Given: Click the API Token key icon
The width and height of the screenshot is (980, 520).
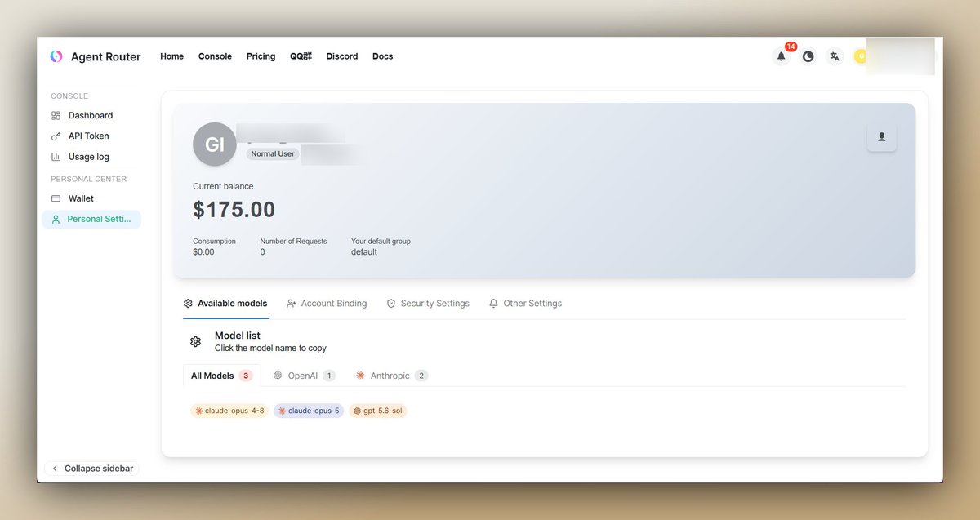Looking at the screenshot, I should [x=56, y=136].
